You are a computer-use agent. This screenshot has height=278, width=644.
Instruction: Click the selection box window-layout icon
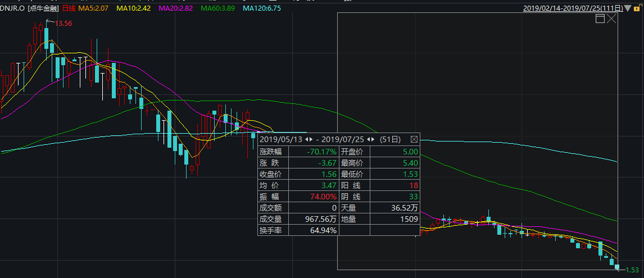pyautogui.click(x=600, y=19)
